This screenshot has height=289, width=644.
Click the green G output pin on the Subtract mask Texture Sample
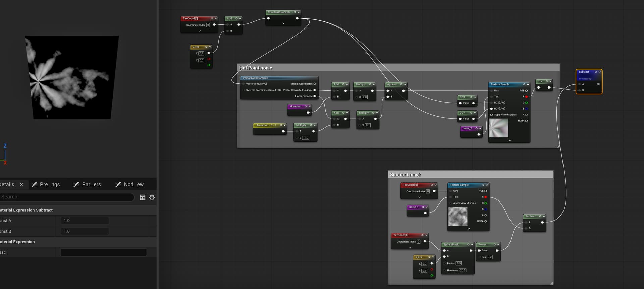point(485,203)
